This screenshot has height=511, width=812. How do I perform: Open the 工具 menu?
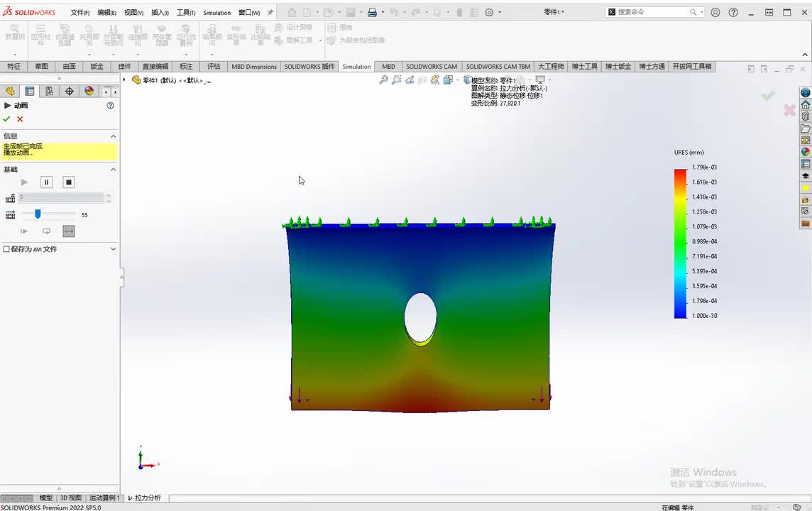tap(186, 13)
